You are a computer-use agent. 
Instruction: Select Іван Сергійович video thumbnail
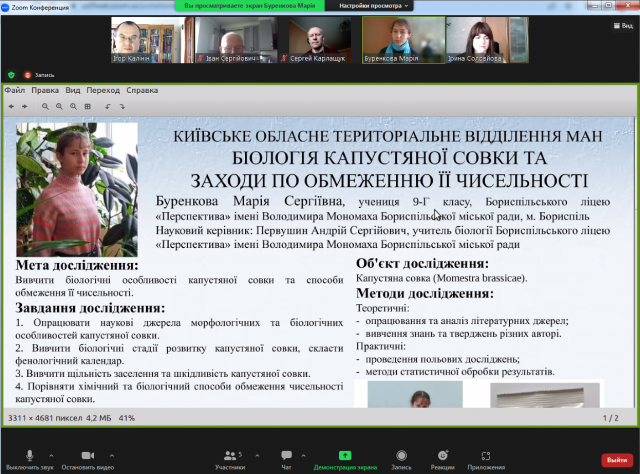236,40
